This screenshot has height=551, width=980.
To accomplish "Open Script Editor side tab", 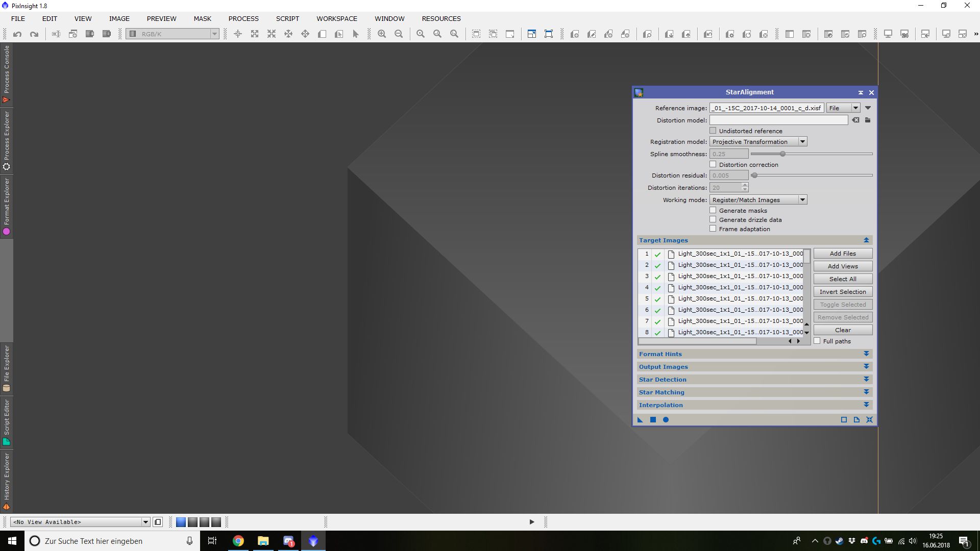I will coord(7,422).
